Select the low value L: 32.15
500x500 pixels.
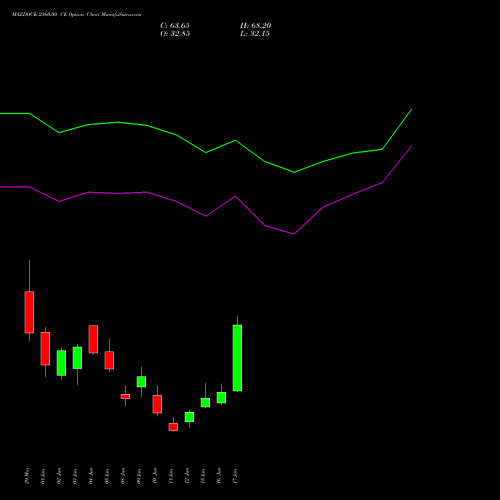pos(255,34)
